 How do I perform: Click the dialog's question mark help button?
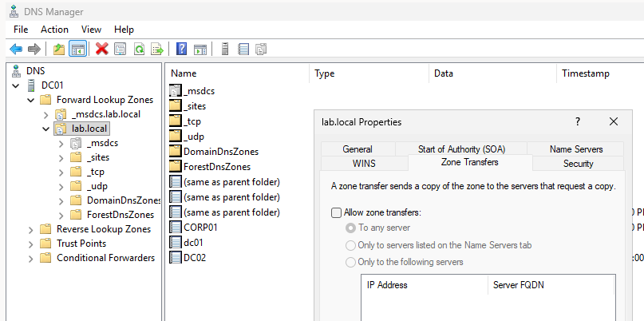click(x=577, y=122)
